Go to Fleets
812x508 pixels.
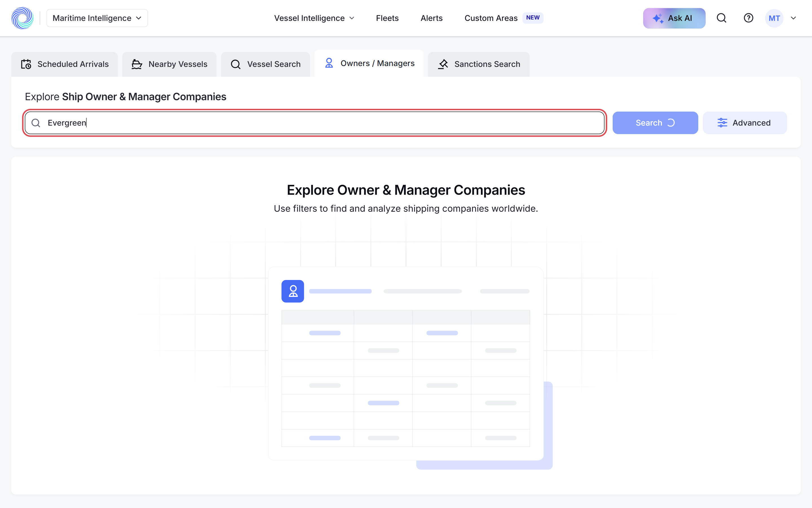(x=387, y=18)
